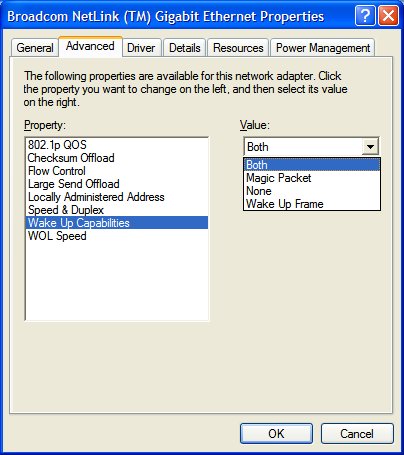Open the Driver tab
The width and height of the screenshot is (404, 455).
click(x=141, y=48)
